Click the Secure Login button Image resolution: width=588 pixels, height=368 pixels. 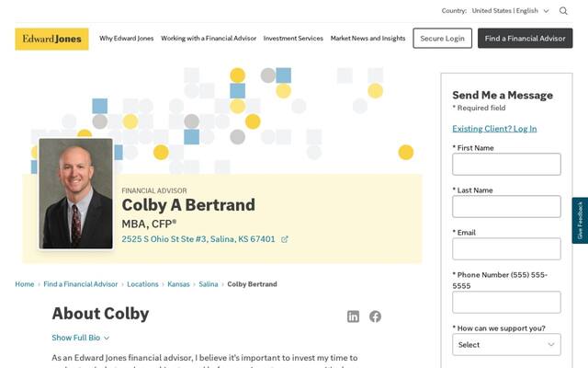point(443,39)
